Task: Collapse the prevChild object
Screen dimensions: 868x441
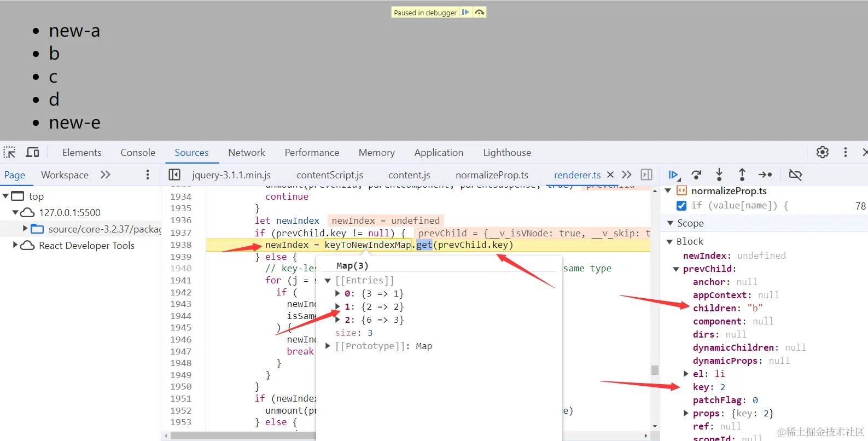Action: pyautogui.click(x=676, y=269)
